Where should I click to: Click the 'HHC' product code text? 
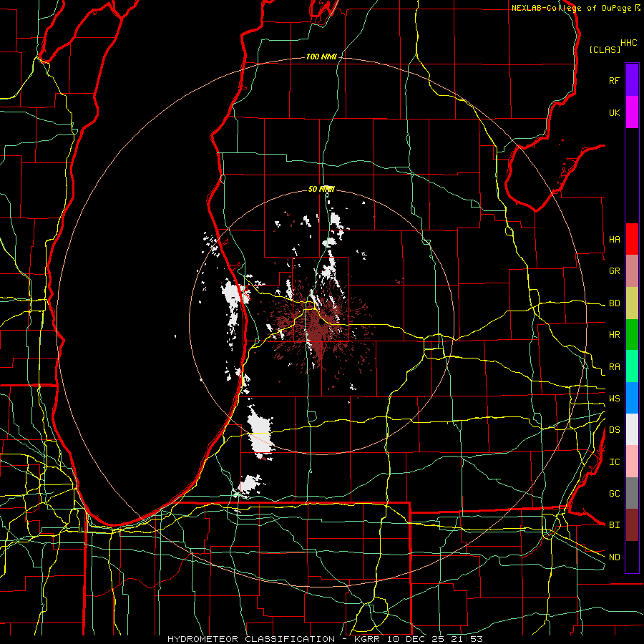pos(629,43)
